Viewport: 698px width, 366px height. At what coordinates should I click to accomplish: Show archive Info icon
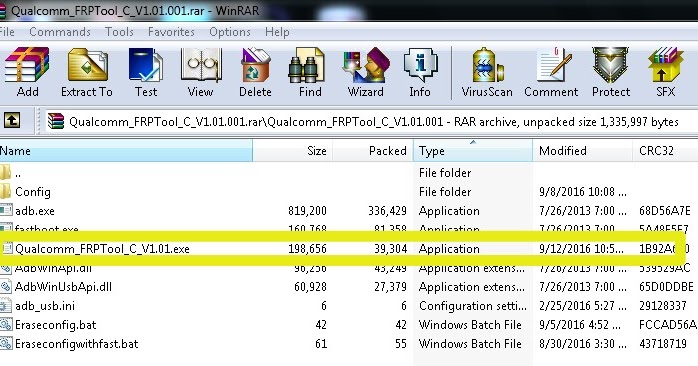click(x=420, y=65)
